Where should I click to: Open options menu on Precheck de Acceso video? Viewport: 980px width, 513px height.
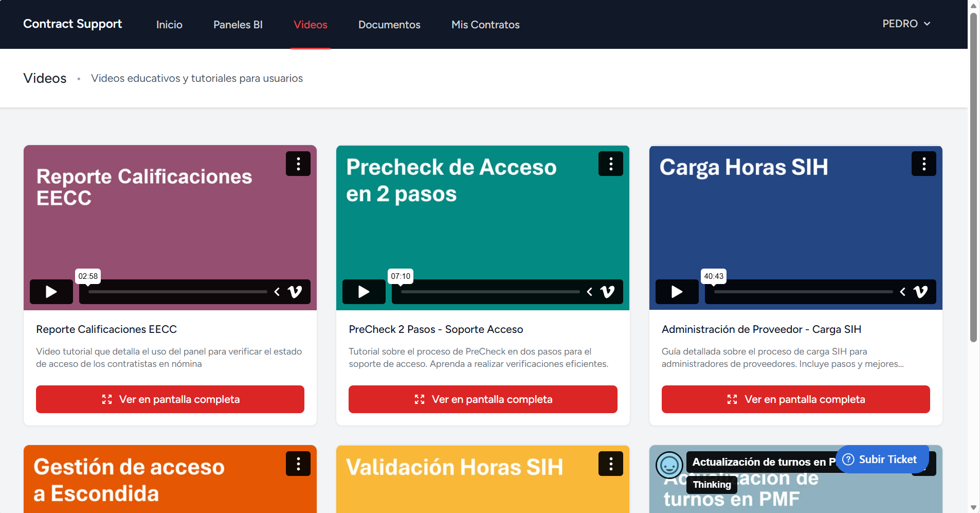click(611, 164)
